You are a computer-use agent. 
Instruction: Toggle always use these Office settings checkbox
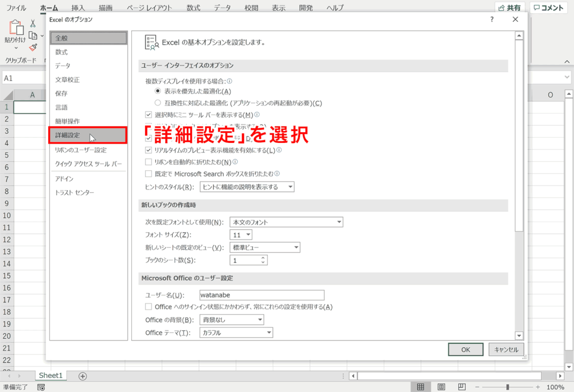tap(149, 306)
